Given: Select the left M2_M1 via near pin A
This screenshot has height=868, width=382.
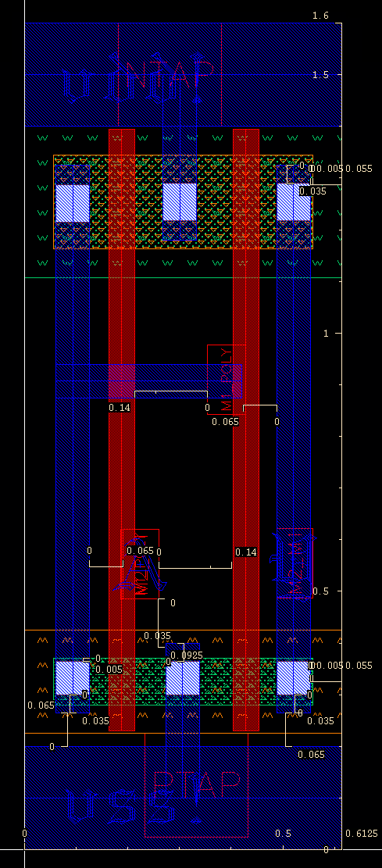Looking at the screenshot, I should [140, 563].
